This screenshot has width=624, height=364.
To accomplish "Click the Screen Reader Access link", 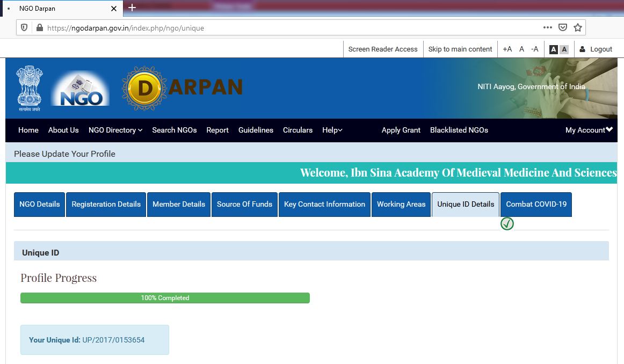I will point(383,49).
